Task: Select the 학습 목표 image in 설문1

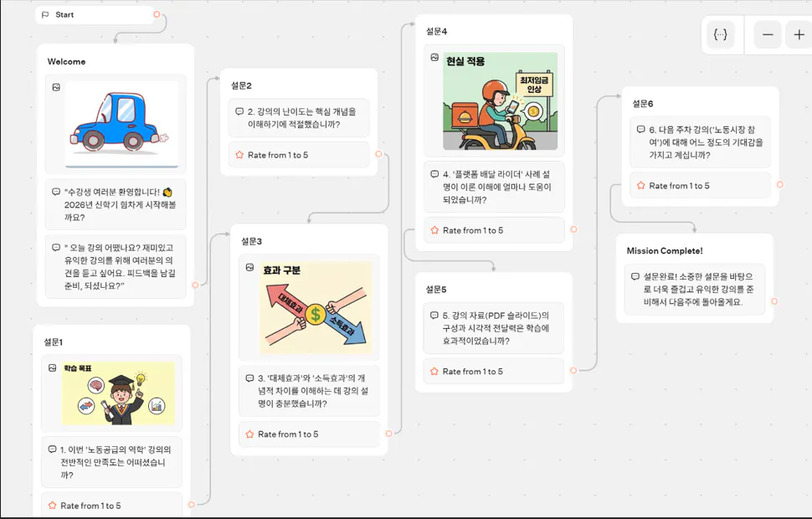Action: (x=119, y=393)
